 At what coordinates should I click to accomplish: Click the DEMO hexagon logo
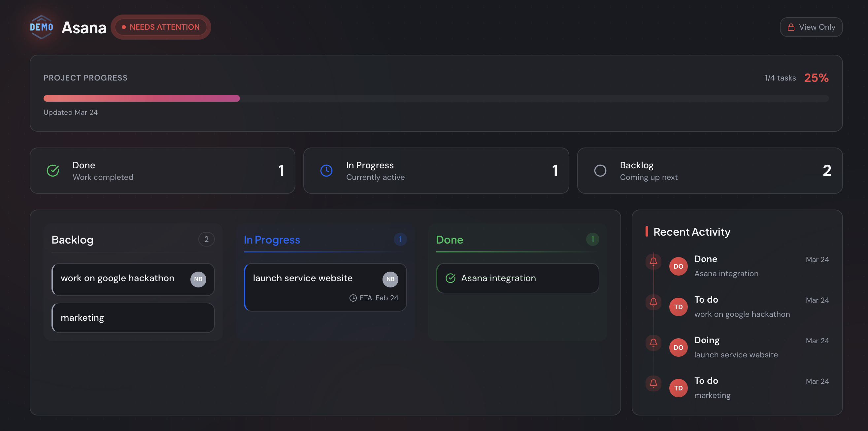(x=41, y=27)
